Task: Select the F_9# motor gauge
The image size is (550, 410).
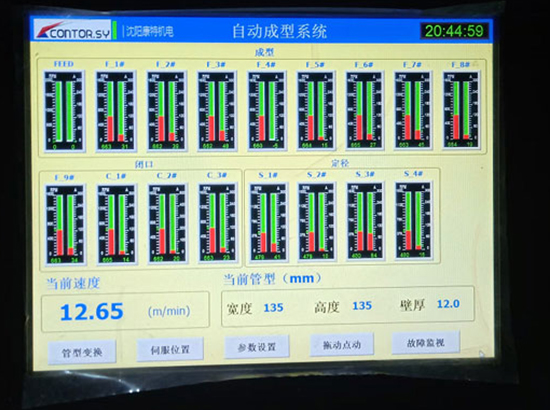Action: tap(65, 225)
